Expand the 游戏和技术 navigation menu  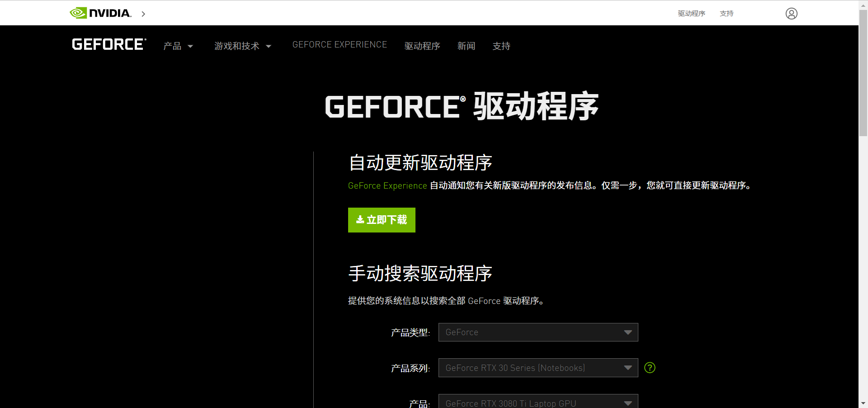[243, 46]
